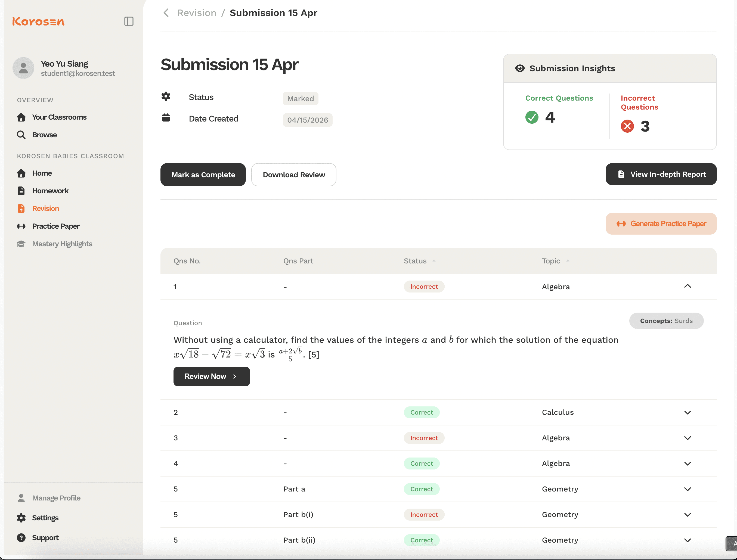The image size is (737, 560).
Task: Click the Concepts: Surds chip
Action: coord(666,321)
